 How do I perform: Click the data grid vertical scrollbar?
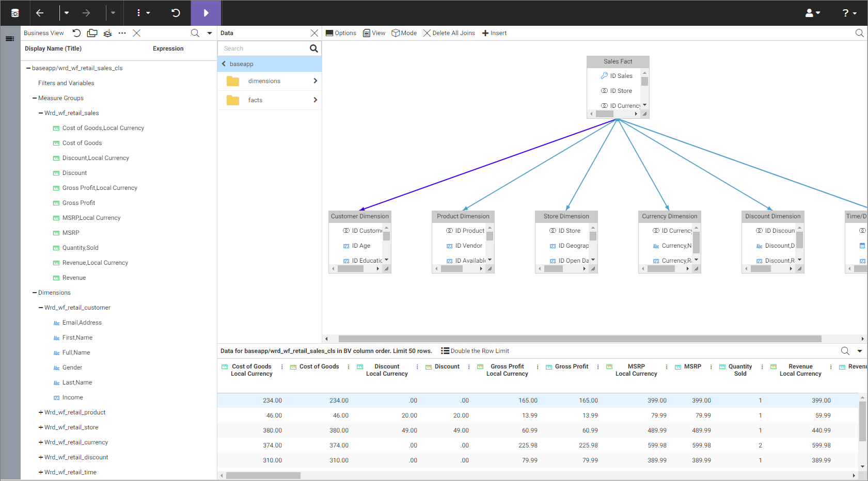862,422
